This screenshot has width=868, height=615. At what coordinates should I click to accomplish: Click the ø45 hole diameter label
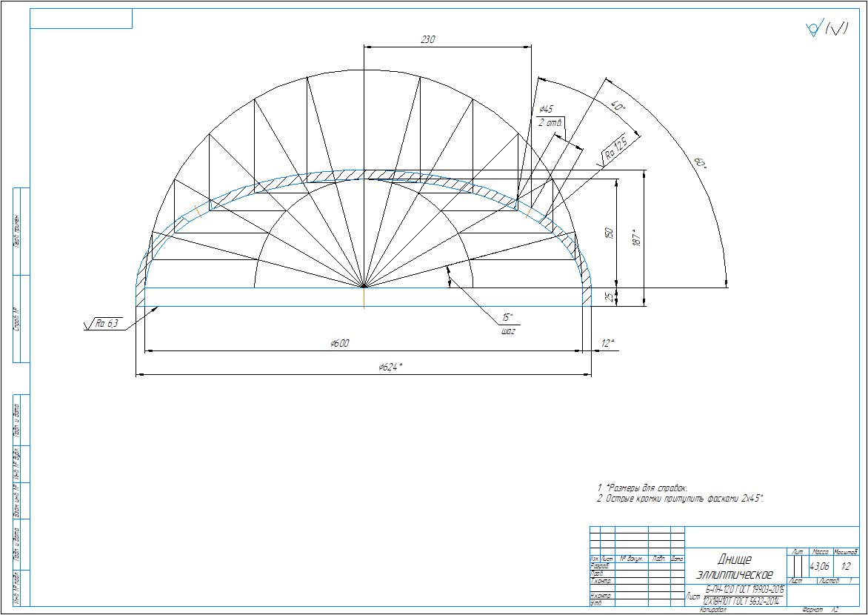coord(547,109)
